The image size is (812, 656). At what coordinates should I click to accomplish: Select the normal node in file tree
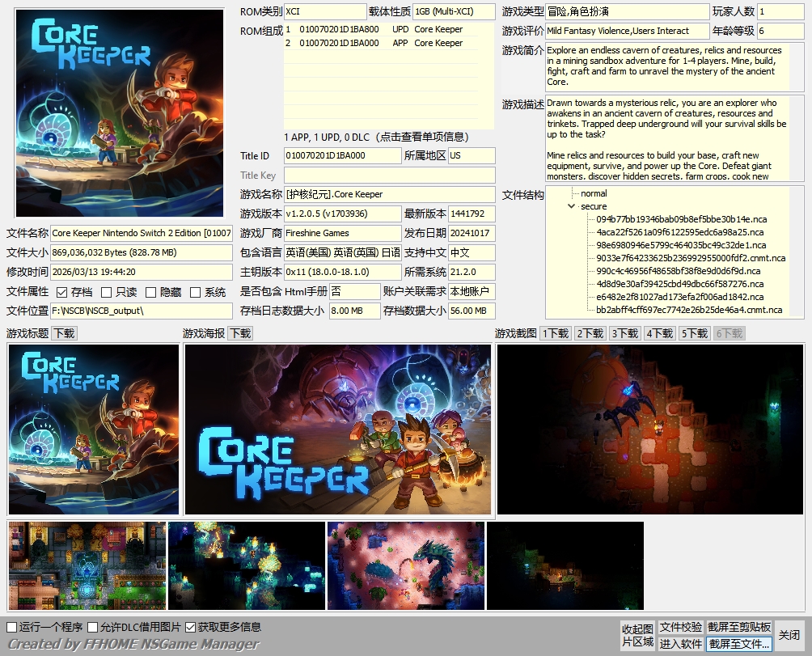point(594,193)
